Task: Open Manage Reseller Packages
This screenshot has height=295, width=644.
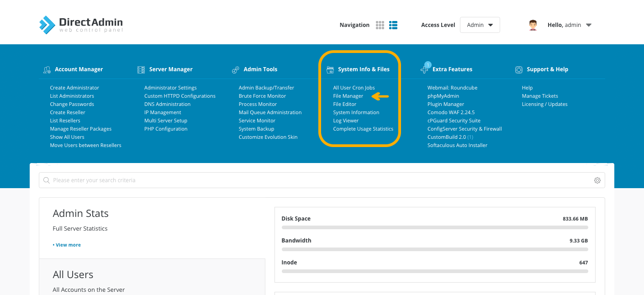Action: (x=81, y=129)
